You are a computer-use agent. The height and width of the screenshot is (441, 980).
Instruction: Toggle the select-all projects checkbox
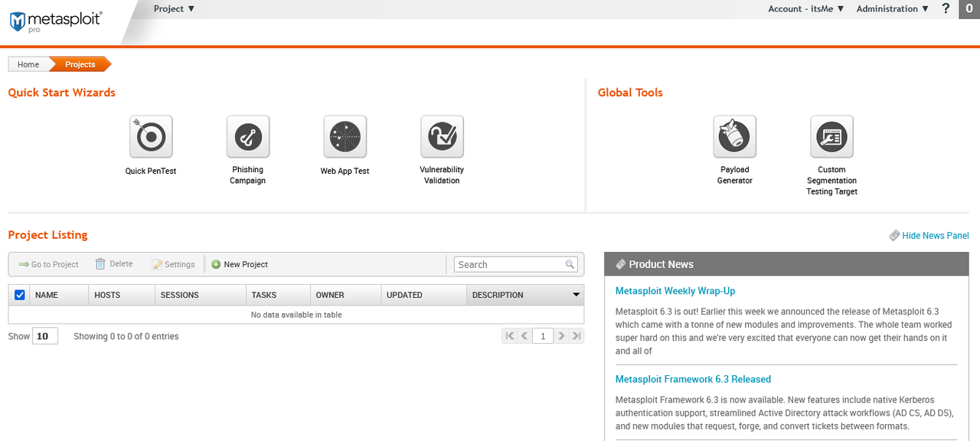[x=20, y=295]
